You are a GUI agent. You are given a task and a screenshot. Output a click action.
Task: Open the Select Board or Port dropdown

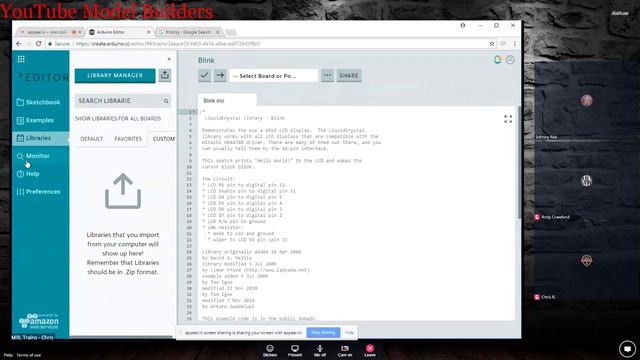tap(273, 76)
